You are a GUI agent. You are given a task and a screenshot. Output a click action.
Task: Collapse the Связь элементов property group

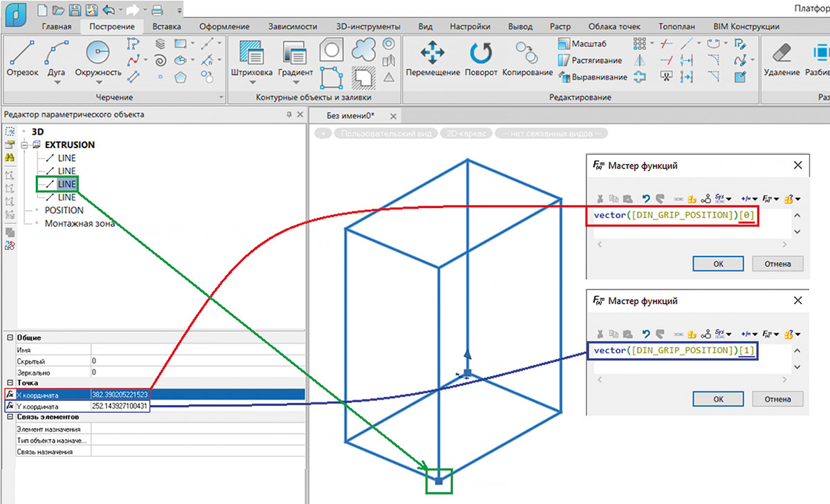click(10, 417)
